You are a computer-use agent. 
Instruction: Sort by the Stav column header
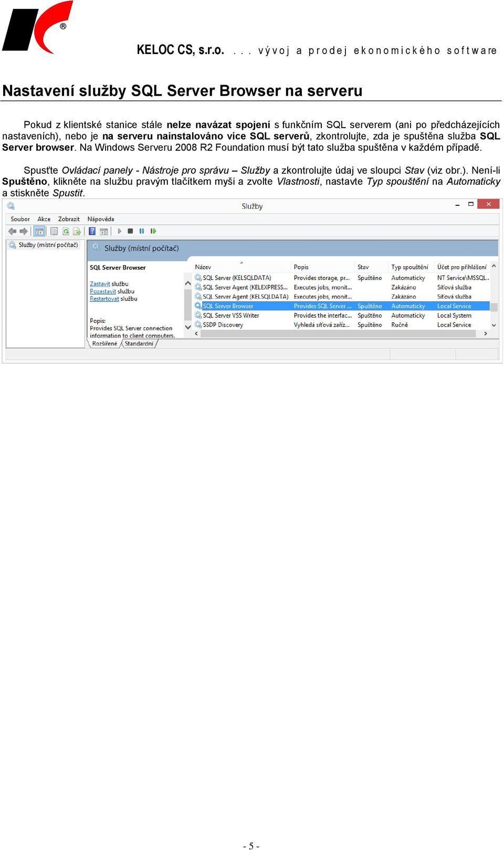[371, 267]
